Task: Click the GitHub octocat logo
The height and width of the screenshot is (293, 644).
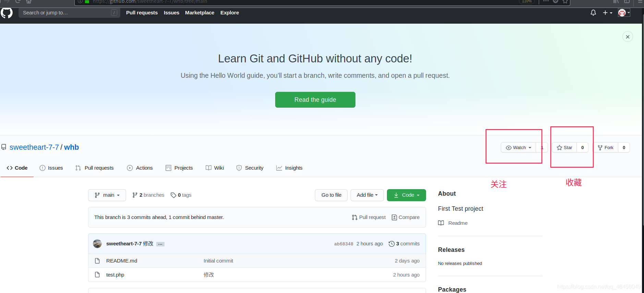Action: 7,13
